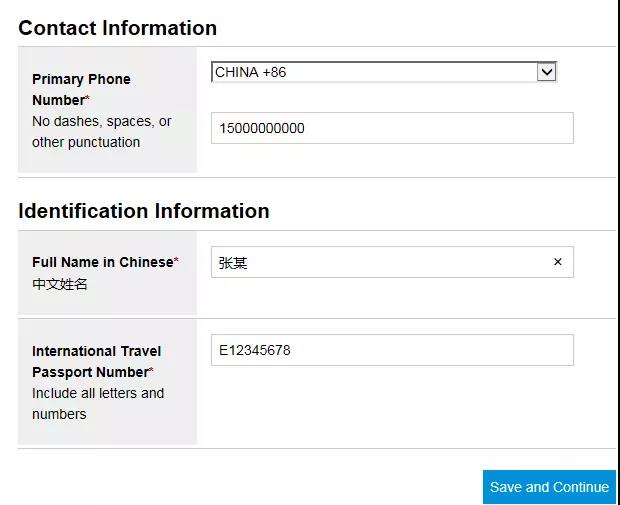Click the red asterisk after Full Name in Chinese
The height and width of the screenshot is (505, 620).
coord(176,259)
